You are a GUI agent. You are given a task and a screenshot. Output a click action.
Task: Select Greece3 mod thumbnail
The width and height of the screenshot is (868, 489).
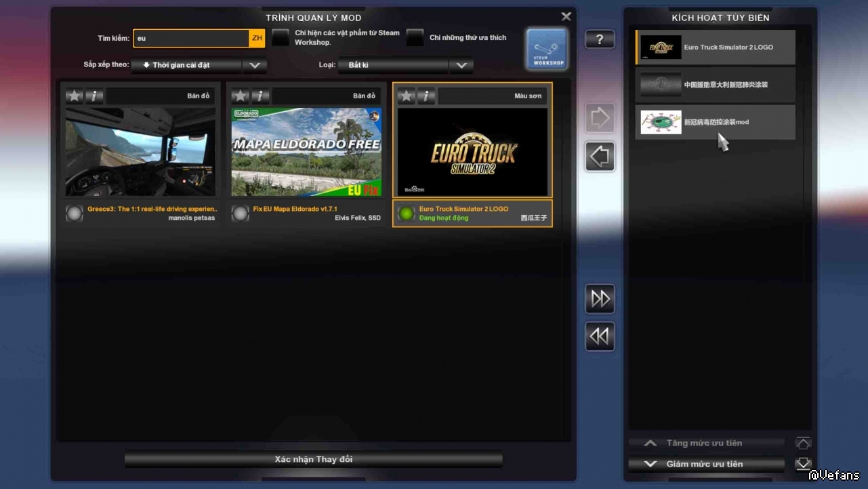coord(140,152)
